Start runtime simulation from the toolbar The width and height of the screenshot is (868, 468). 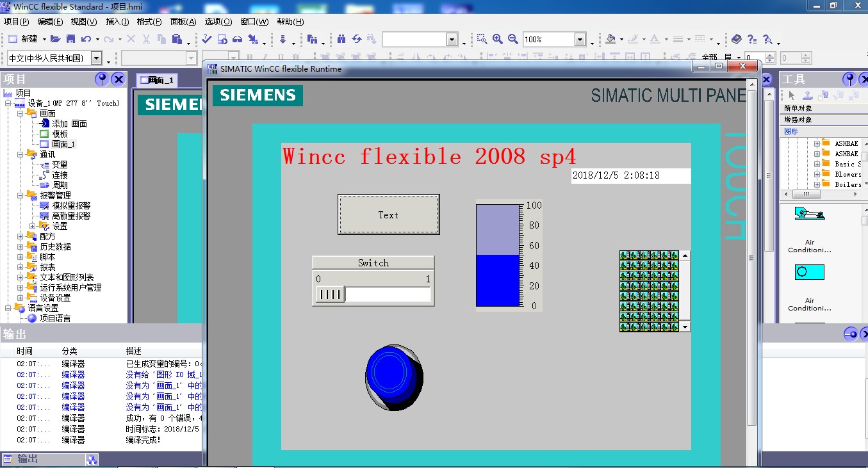[x=222, y=39]
